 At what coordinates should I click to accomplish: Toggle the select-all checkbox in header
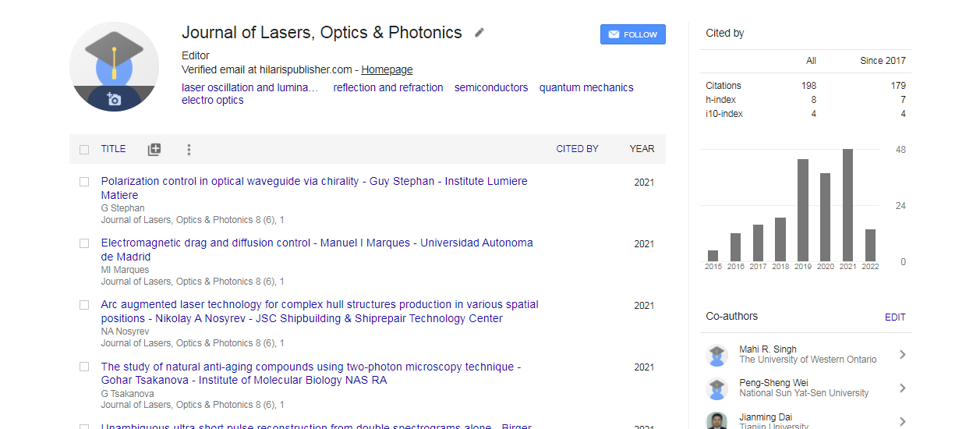tap(84, 149)
